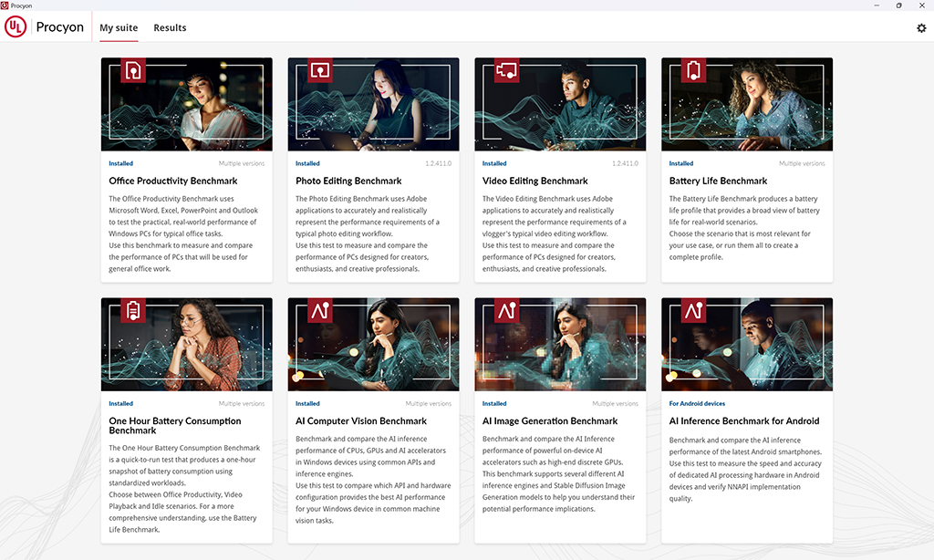
Task: Open the settings gear icon
Action: click(921, 28)
